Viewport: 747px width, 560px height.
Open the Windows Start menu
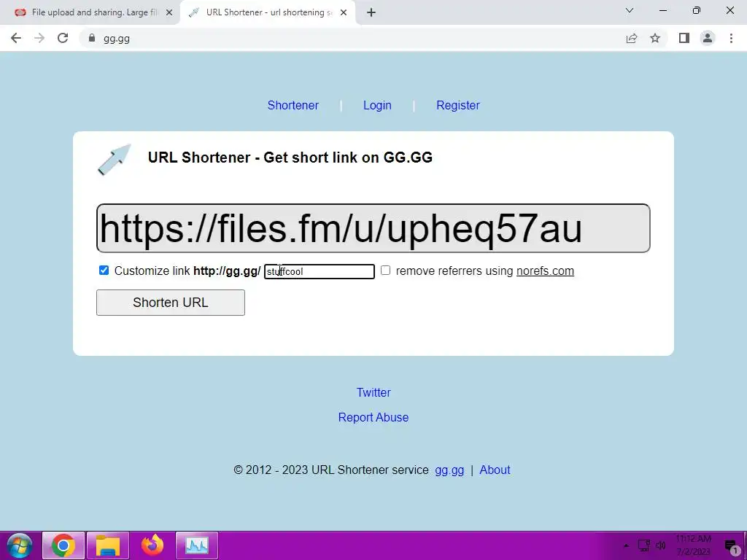(x=20, y=545)
